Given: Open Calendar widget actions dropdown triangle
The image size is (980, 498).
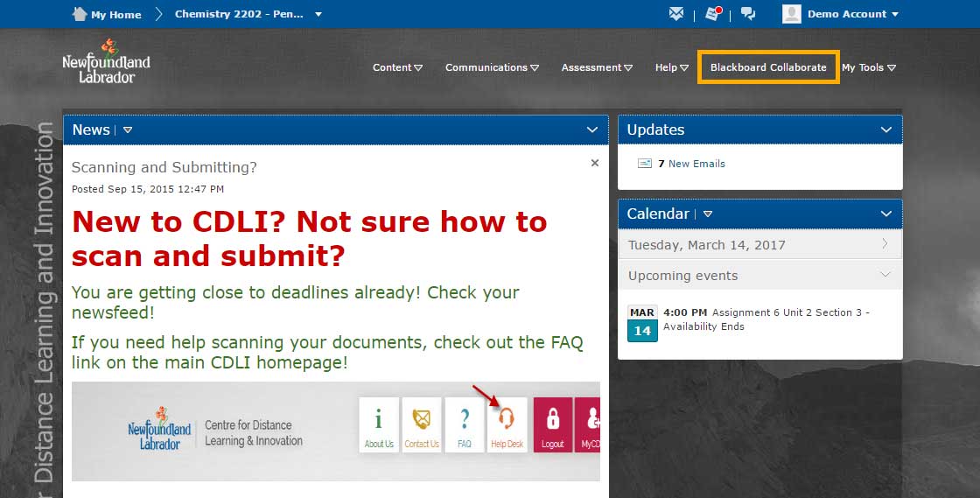Looking at the screenshot, I should (708, 214).
